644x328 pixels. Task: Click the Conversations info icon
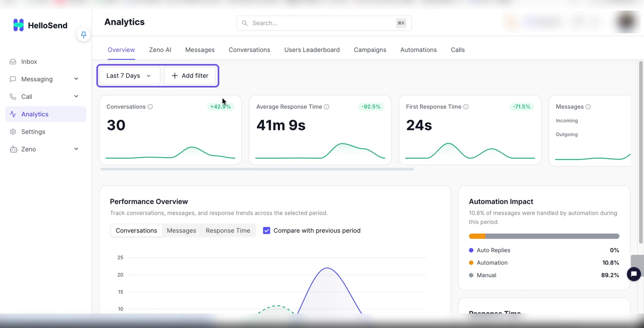150,107
